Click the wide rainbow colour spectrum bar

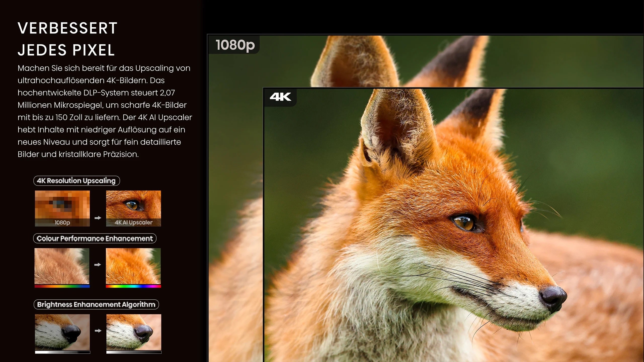(133, 286)
